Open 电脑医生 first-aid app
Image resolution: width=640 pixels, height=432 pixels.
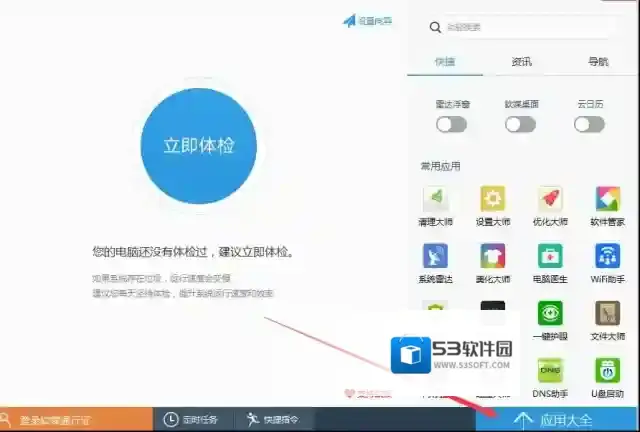pos(550,263)
